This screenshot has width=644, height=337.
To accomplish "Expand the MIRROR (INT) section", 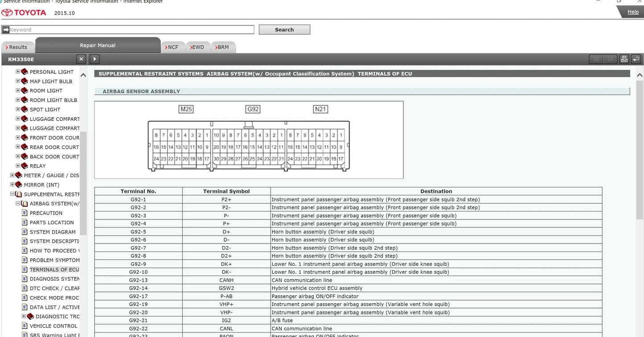I will (x=12, y=185).
